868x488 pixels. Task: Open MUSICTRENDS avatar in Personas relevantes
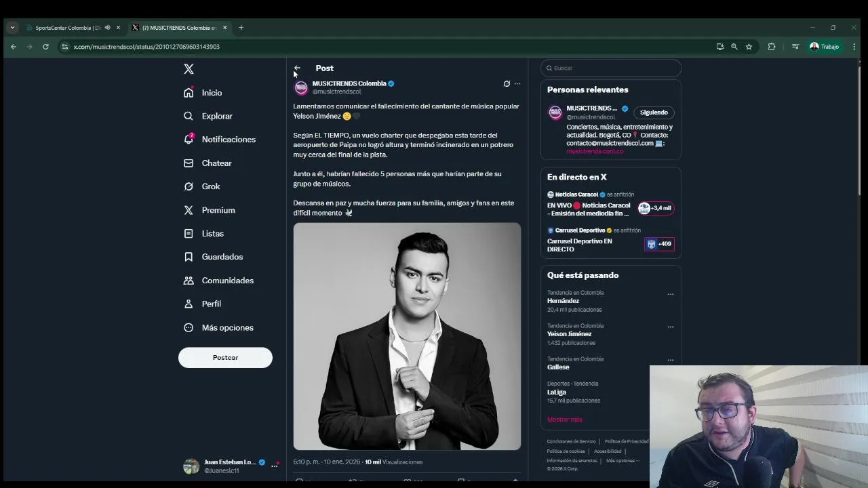coord(555,113)
